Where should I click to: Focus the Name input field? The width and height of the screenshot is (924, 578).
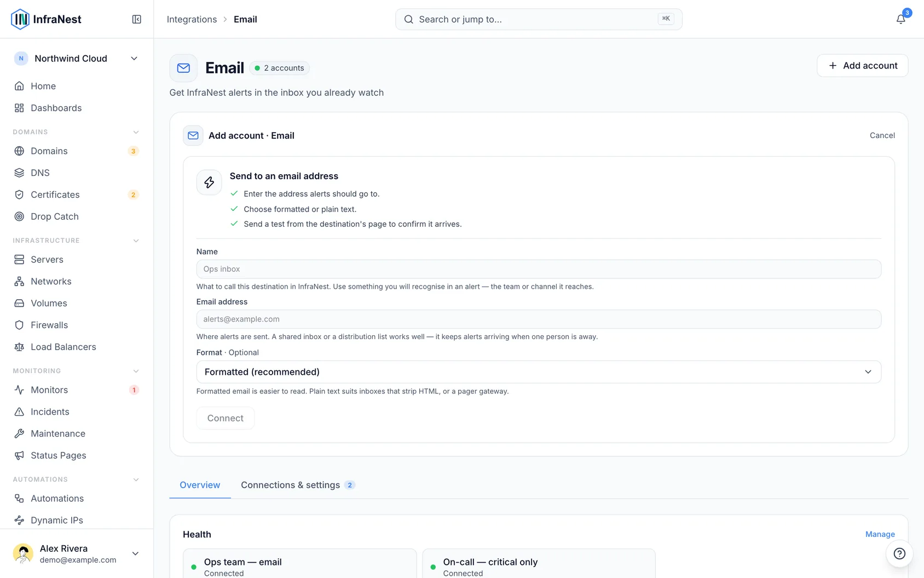point(539,269)
